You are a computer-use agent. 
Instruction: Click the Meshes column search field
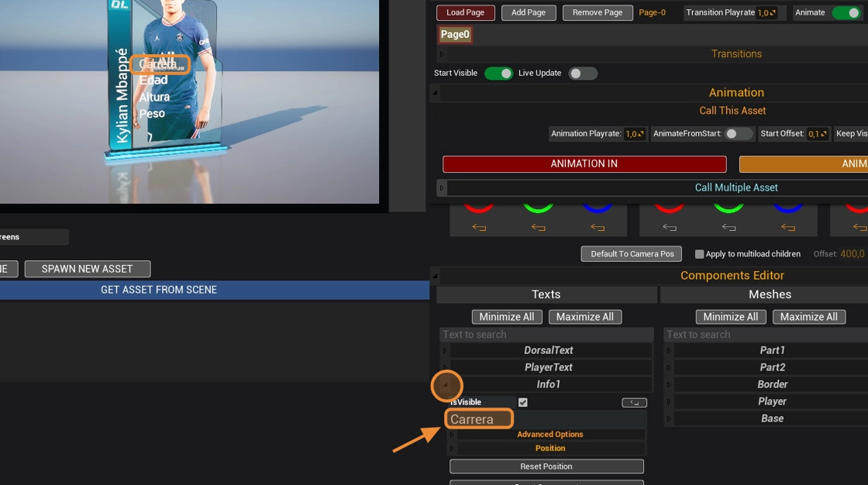coord(766,335)
